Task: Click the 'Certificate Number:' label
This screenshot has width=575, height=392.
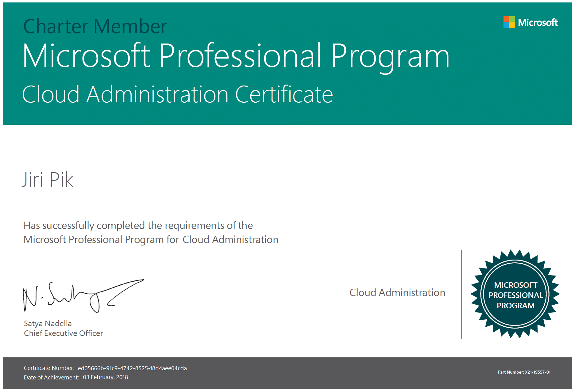Action: click(49, 368)
